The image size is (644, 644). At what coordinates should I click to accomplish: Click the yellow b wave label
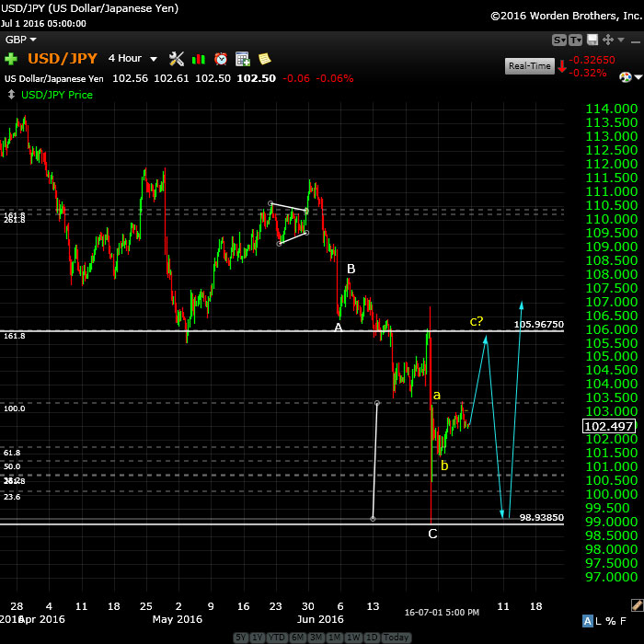tap(444, 466)
